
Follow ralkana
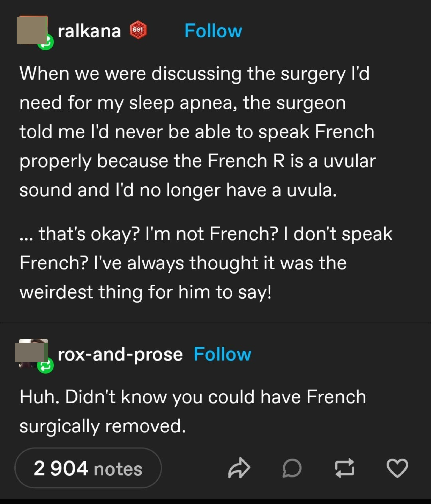tap(213, 31)
